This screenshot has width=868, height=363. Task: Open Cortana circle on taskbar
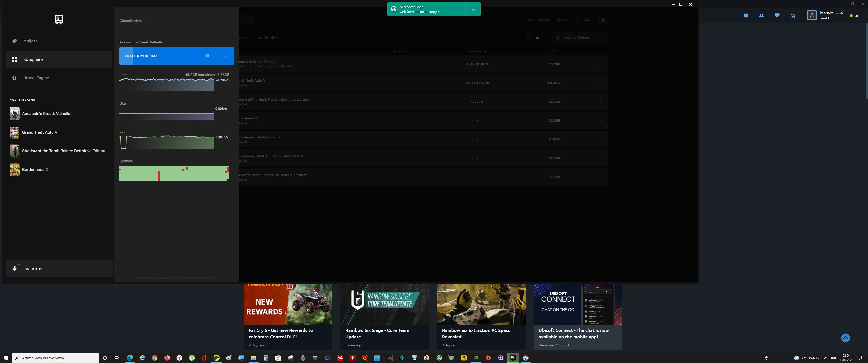(x=105, y=358)
